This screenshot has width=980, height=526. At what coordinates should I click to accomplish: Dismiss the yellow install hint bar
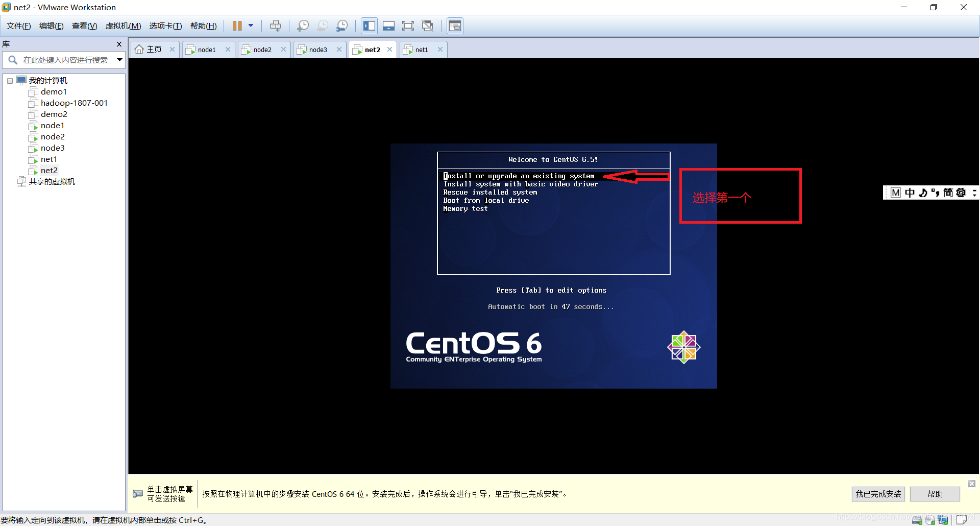pyautogui.click(x=972, y=483)
